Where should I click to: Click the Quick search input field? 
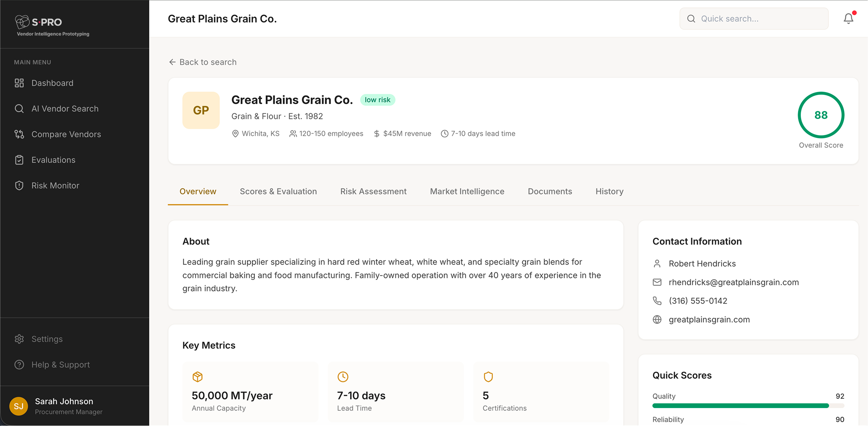pyautogui.click(x=754, y=18)
